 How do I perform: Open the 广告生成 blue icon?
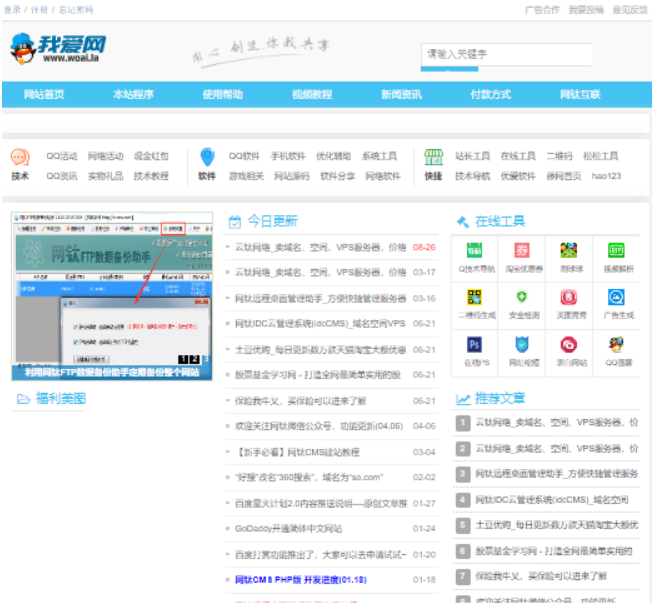click(x=615, y=299)
